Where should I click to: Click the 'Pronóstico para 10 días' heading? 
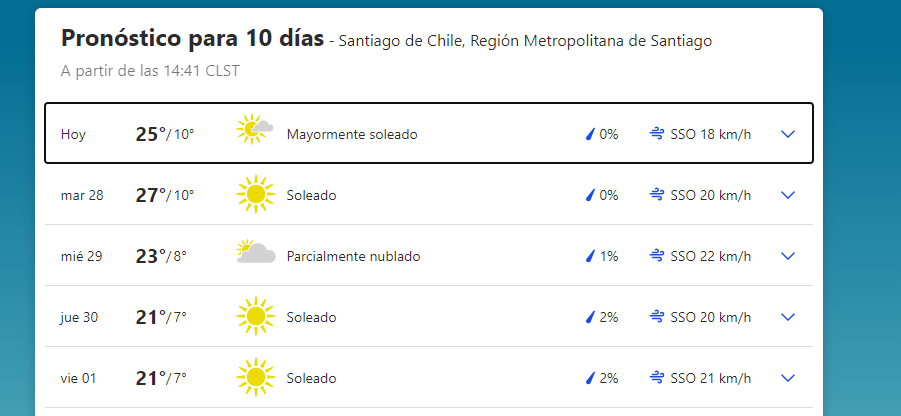coord(192,39)
